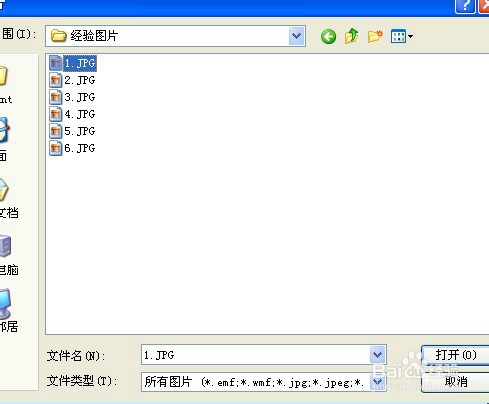Select the 5.JPG file icon
This screenshot has height=404, width=489.
55,131
